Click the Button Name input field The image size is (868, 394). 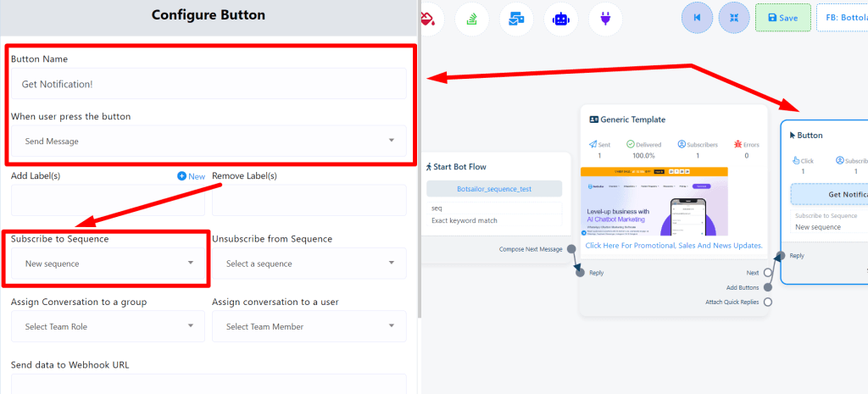(x=208, y=84)
